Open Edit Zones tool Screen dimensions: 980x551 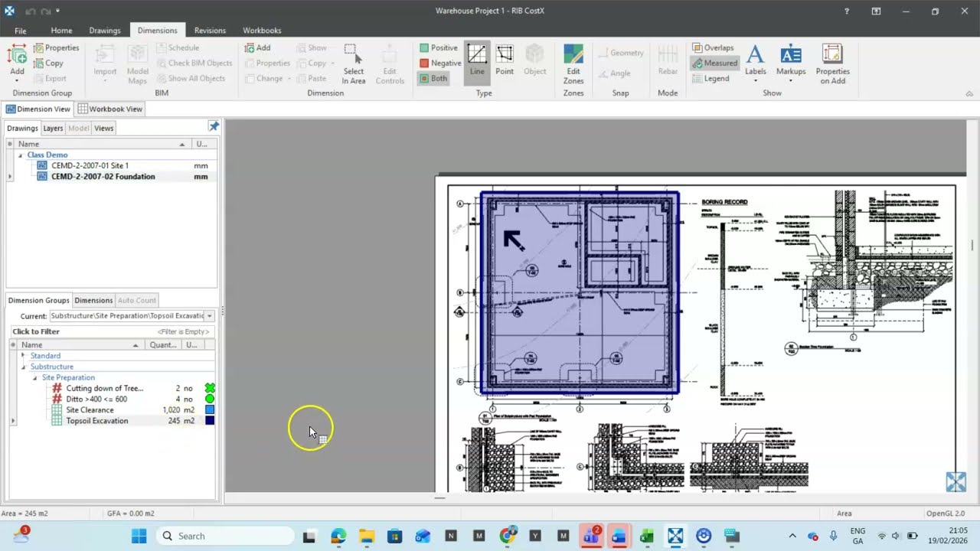coord(573,64)
